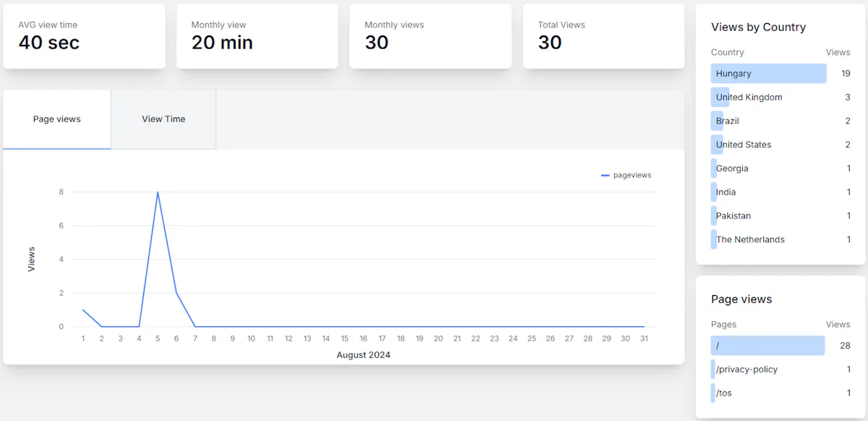The image size is (868, 421).
Task: Click the India country row
Action: (780, 192)
